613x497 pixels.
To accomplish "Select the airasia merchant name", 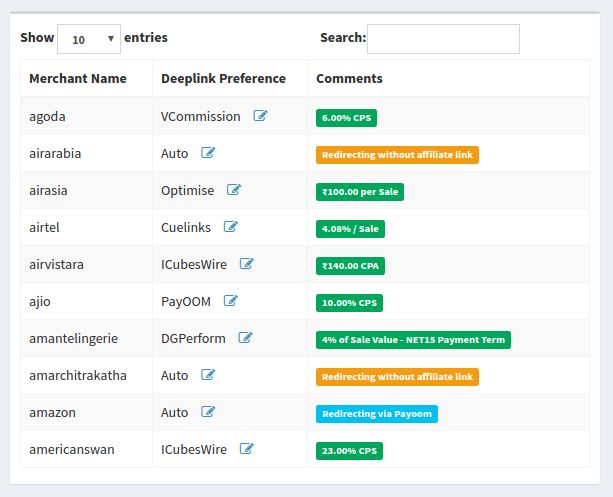I will click(48, 190).
